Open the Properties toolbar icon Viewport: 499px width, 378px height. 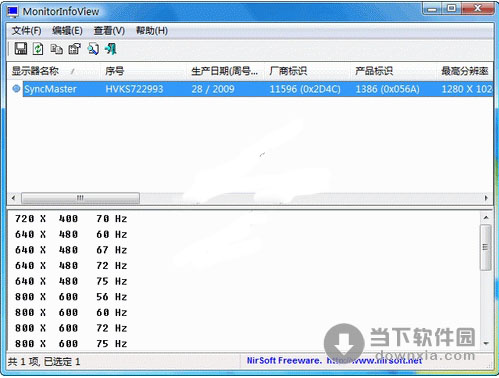coord(74,49)
